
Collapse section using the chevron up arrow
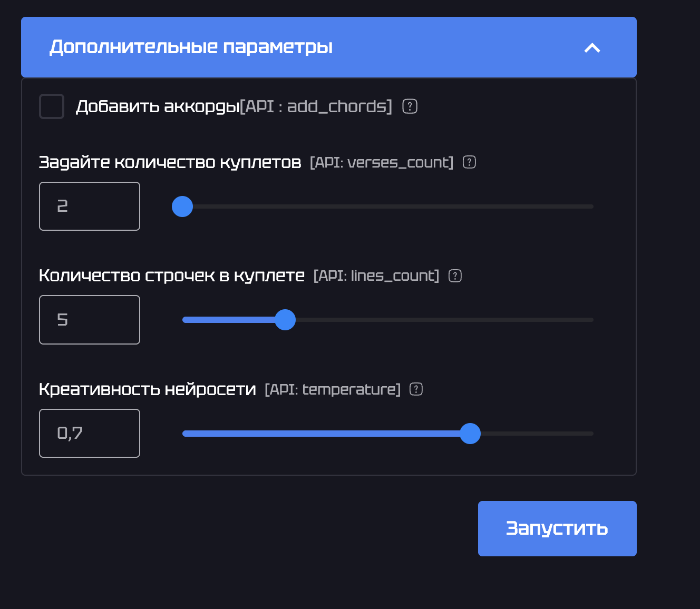pos(592,48)
